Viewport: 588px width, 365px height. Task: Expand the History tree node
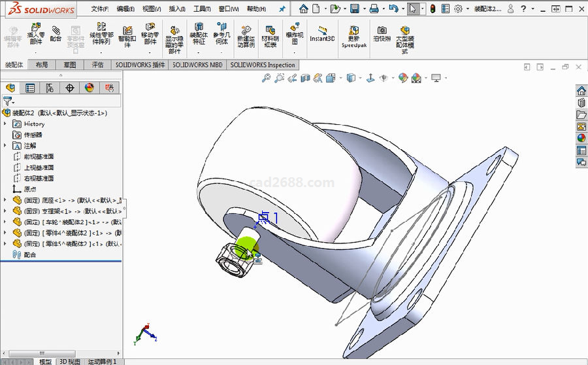6,124
